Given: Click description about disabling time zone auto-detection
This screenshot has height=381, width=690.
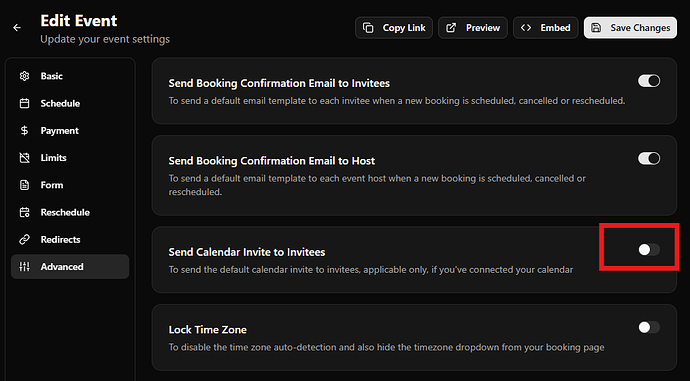Looking at the screenshot, I should point(386,348).
